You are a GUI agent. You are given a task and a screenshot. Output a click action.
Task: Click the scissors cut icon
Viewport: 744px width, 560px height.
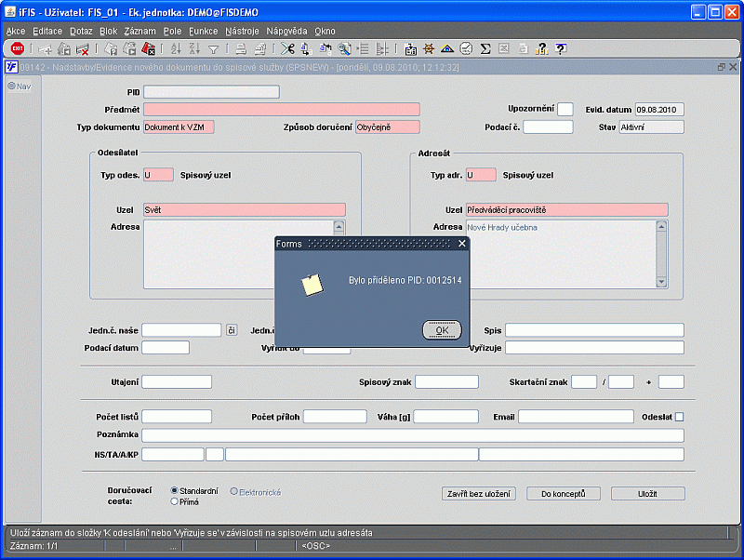coord(287,49)
